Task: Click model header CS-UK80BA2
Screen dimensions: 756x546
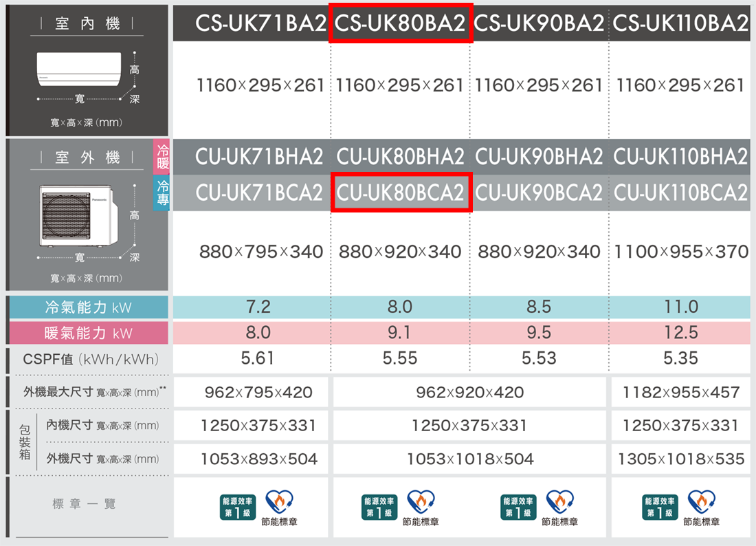Action: [400, 23]
